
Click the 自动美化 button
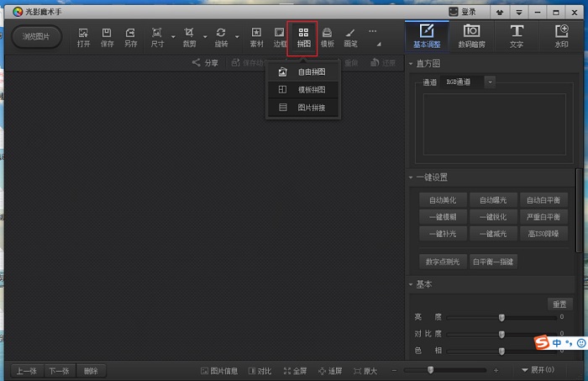pos(443,200)
